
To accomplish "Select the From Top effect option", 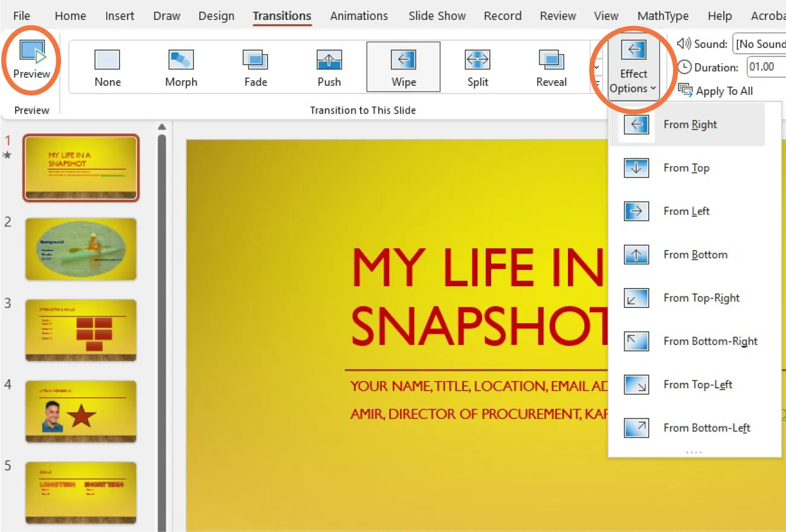I will 686,168.
